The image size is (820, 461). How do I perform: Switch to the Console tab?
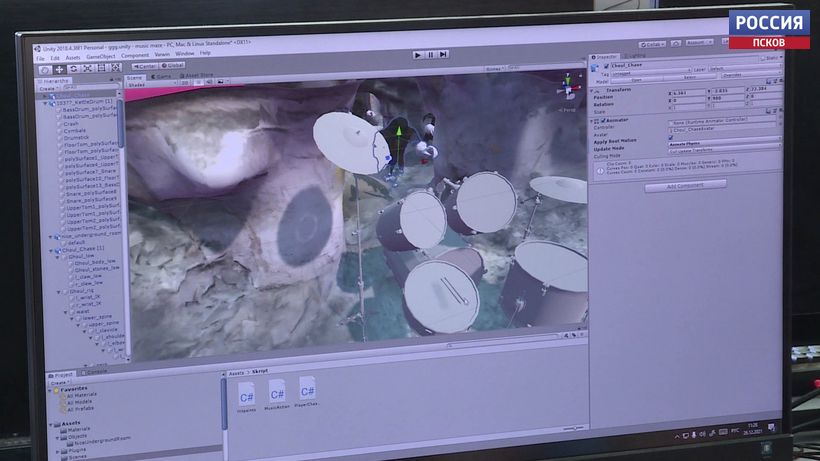pos(94,372)
